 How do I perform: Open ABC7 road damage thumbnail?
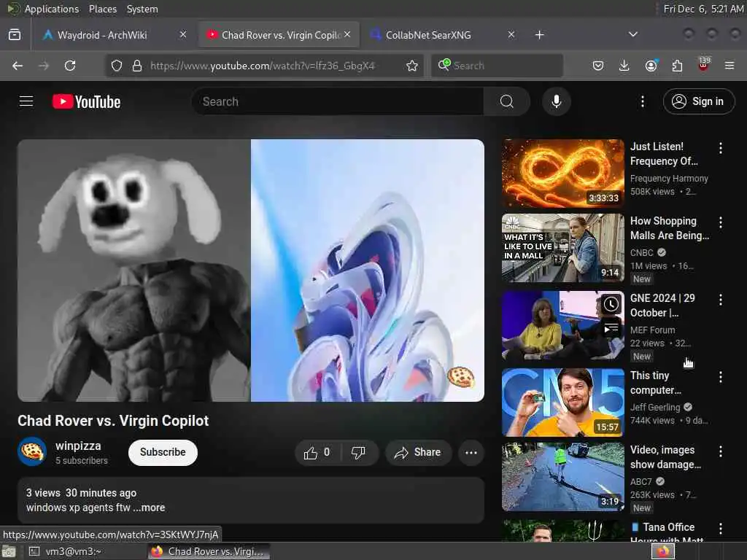click(x=562, y=477)
